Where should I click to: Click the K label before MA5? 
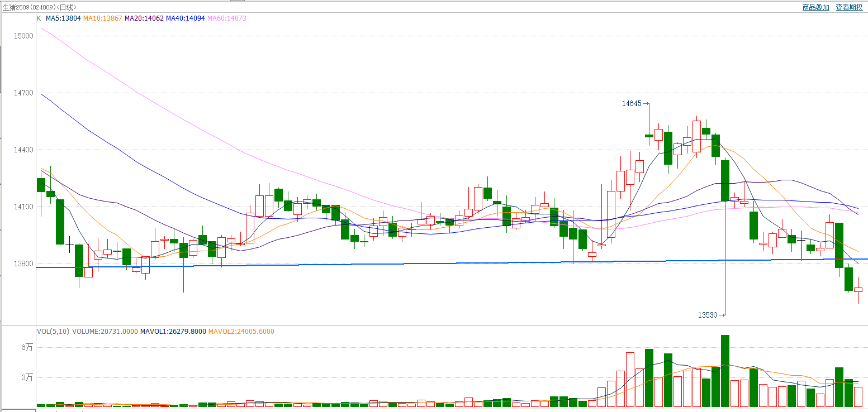click(x=39, y=18)
